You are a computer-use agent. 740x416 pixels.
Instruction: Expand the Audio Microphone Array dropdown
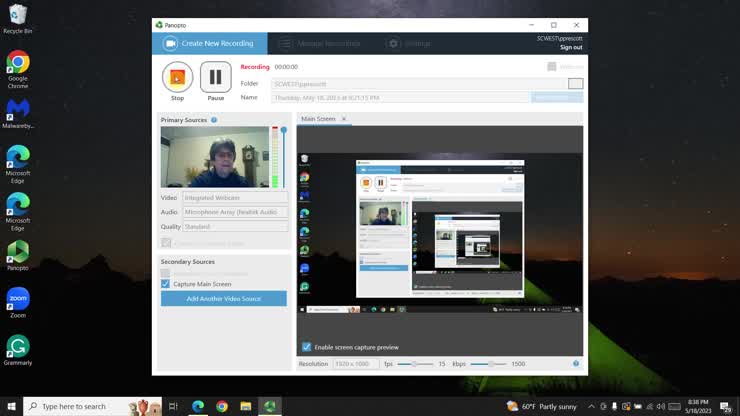coord(235,212)
